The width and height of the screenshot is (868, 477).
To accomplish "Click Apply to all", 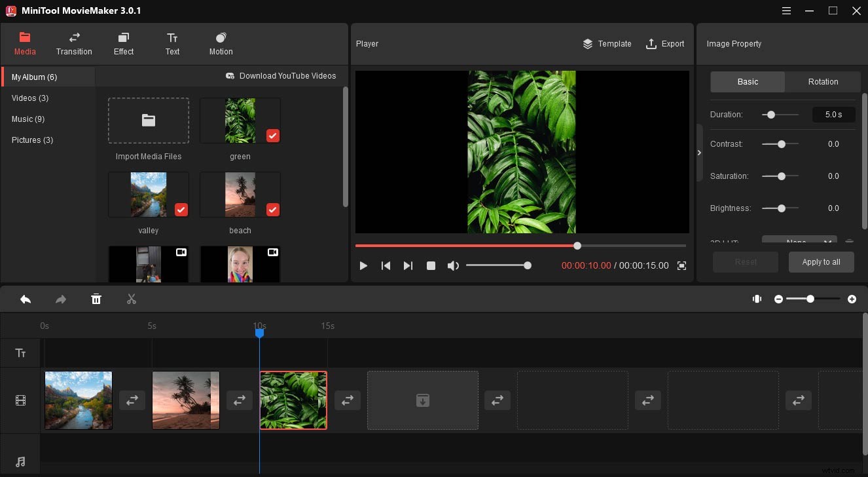I will click(821, 261).
